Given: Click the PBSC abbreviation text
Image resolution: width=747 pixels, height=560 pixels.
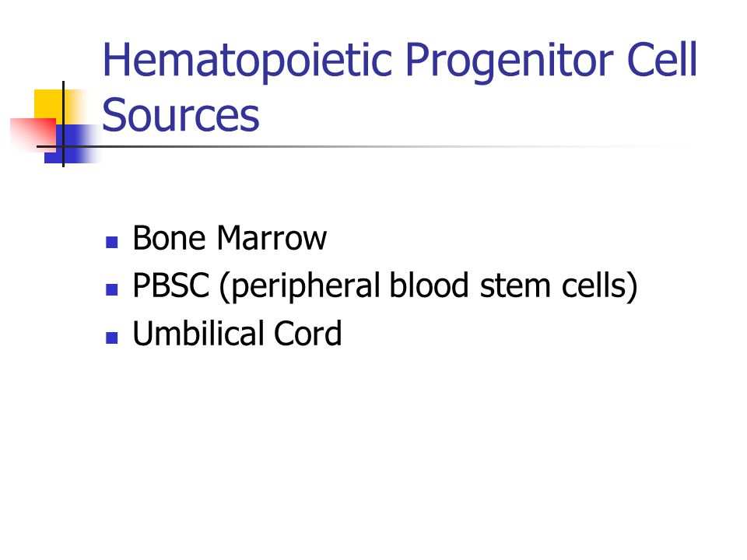Looking at the screenshot, I should click(x=170, y=285).
